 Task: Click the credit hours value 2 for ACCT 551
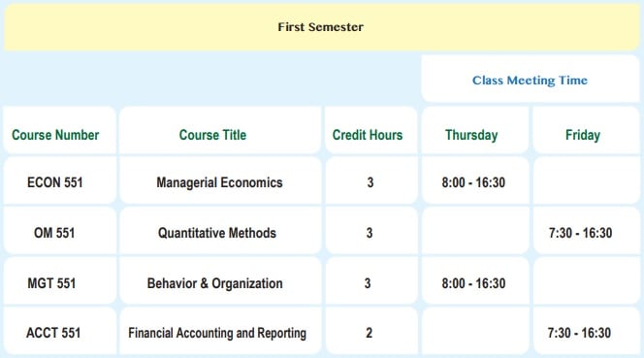coord(369,333)
